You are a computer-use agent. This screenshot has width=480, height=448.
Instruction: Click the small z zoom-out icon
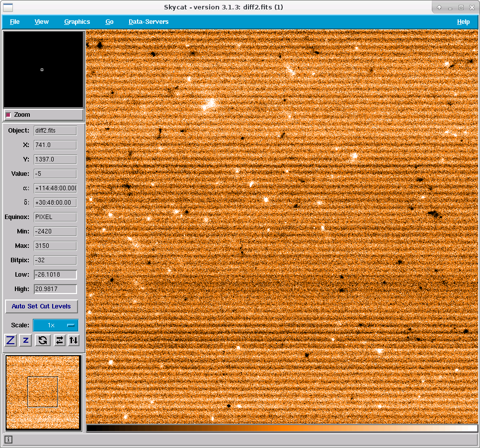(26, 340)
